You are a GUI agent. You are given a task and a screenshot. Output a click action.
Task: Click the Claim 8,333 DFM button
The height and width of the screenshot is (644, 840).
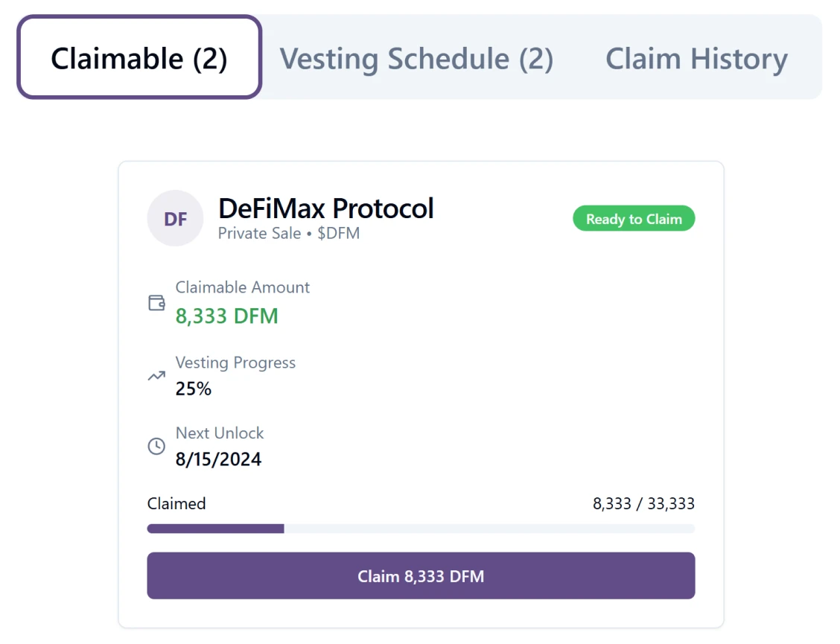tap(421, 576)
